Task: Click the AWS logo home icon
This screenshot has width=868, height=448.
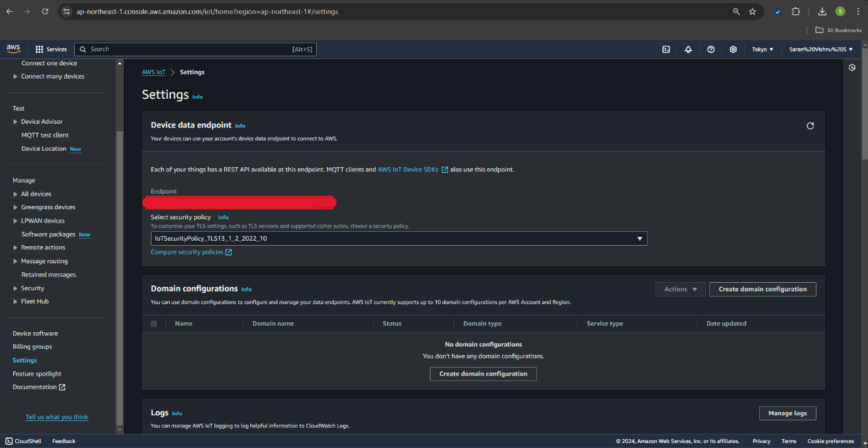Action: pyautogui.click(x=13, y=49)
